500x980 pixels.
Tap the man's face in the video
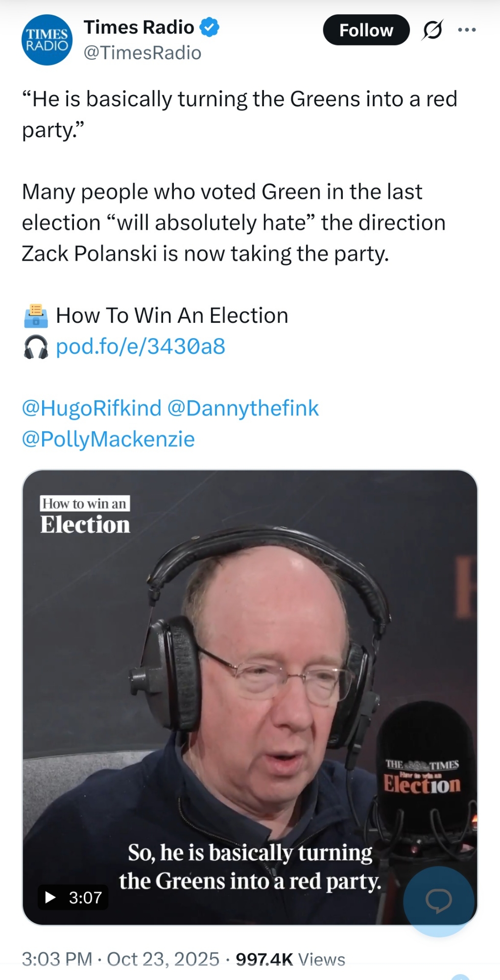(274, 686)
